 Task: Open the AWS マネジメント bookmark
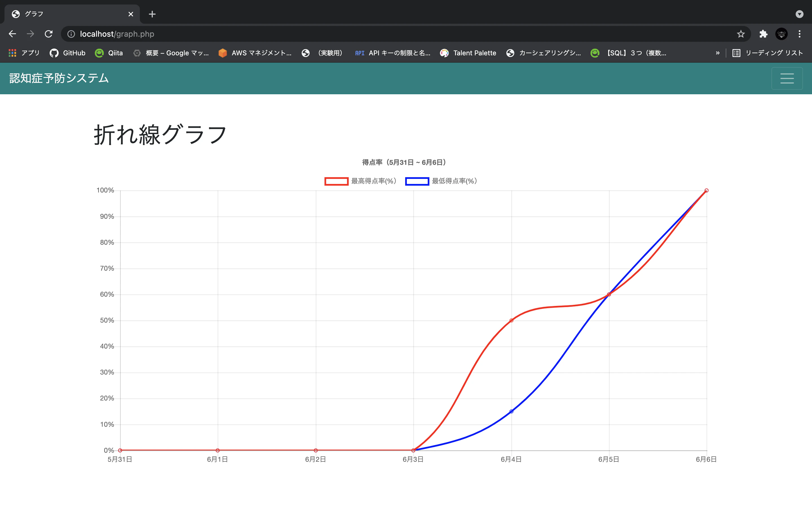pos(255,53)
